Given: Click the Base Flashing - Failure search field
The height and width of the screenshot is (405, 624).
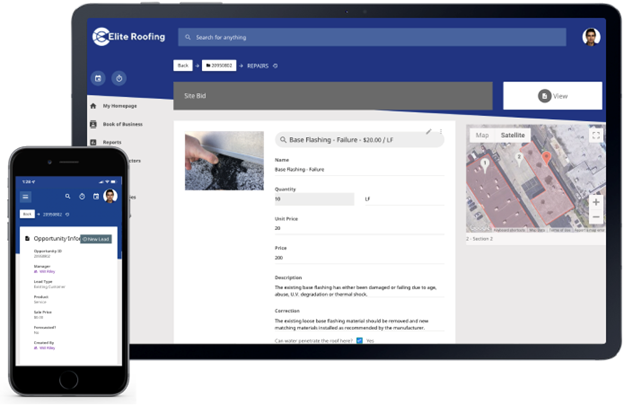Looking at the screenshot, I should click(x=359, y=140).
